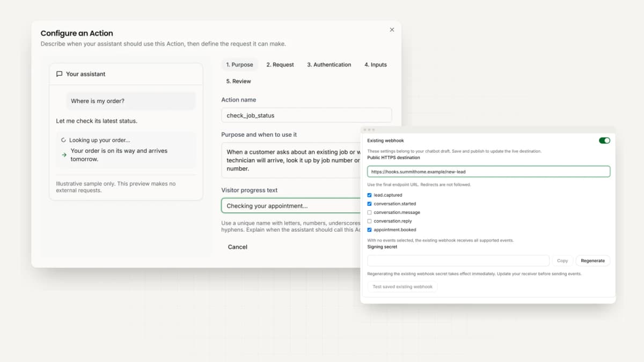
Task: Click the Purpose and when to use it textarea
Action: pos(291,160)
